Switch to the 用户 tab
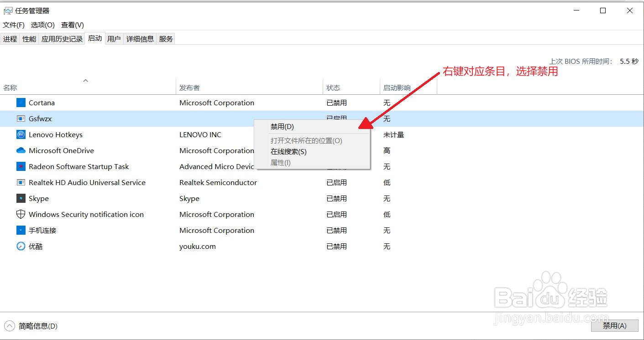This screenshot has width=644, height=340. click(x=114, y=39)
